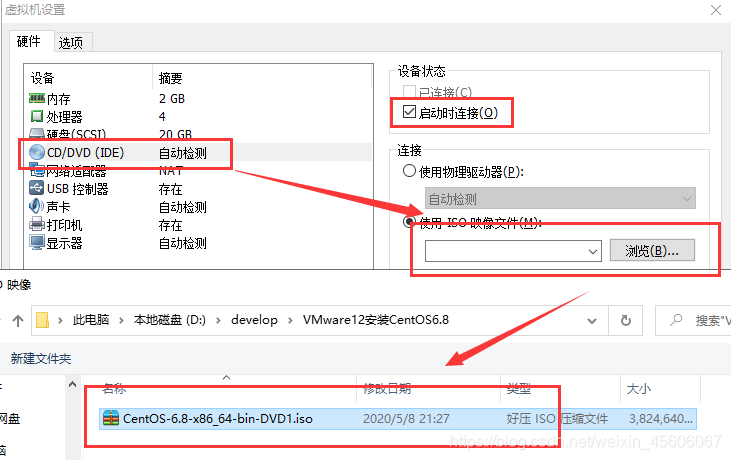Expand the chevron after 本地磁盘 (D:)
Viewport: 731px width, 460px height.
pyautogui.click(x=218, y=320)
